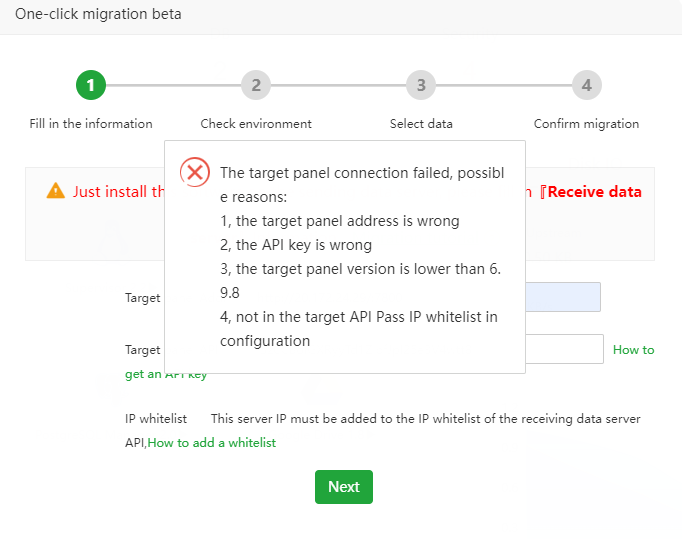682x539 pixels.
Task: Click the orange warning triangle icon
Action: pyautogui.click(x=56, y=191)
